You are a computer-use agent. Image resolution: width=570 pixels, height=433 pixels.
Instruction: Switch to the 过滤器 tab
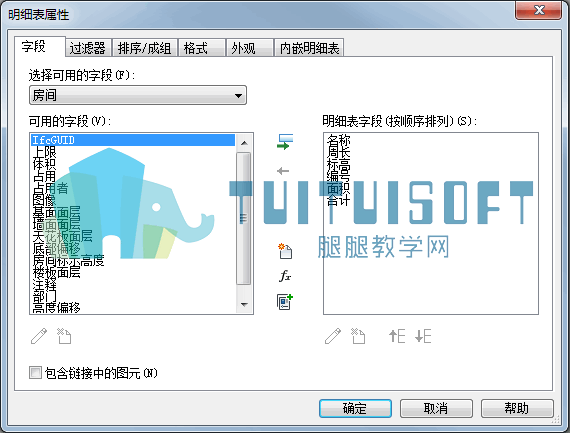pyautogui.click(x=88, y=48)
